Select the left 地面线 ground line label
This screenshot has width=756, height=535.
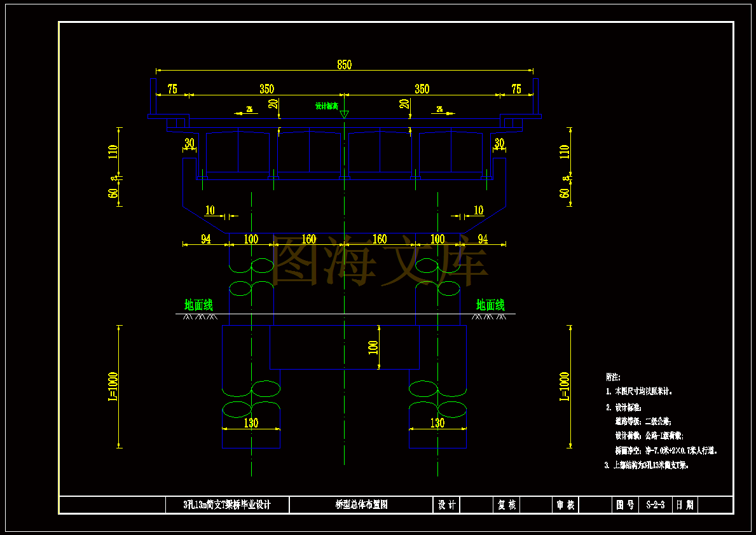click(x=198, y=305)
